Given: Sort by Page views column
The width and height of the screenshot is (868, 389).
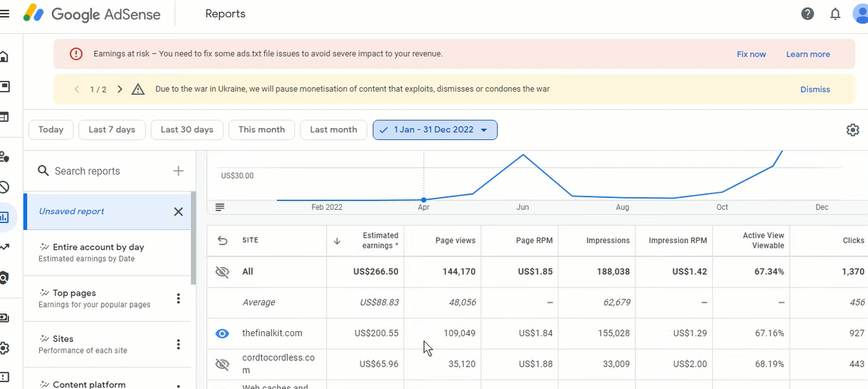Looking at the screenshot, I should (455, 241).
